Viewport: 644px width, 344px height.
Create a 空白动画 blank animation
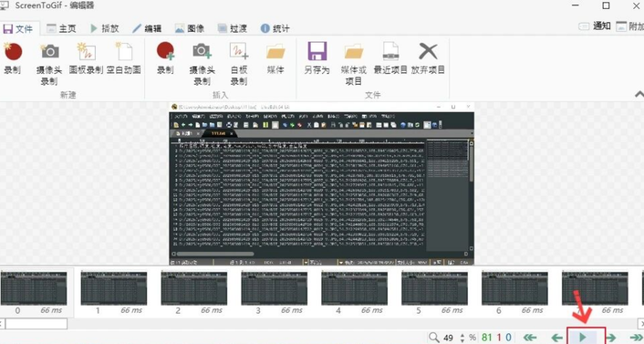coord(124,58)
